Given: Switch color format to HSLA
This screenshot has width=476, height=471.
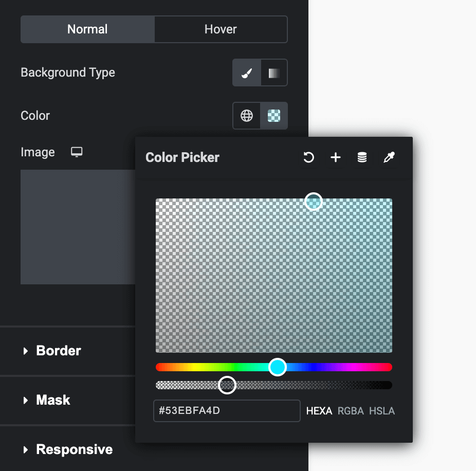Looking at the screenshot, I should 382,411.
